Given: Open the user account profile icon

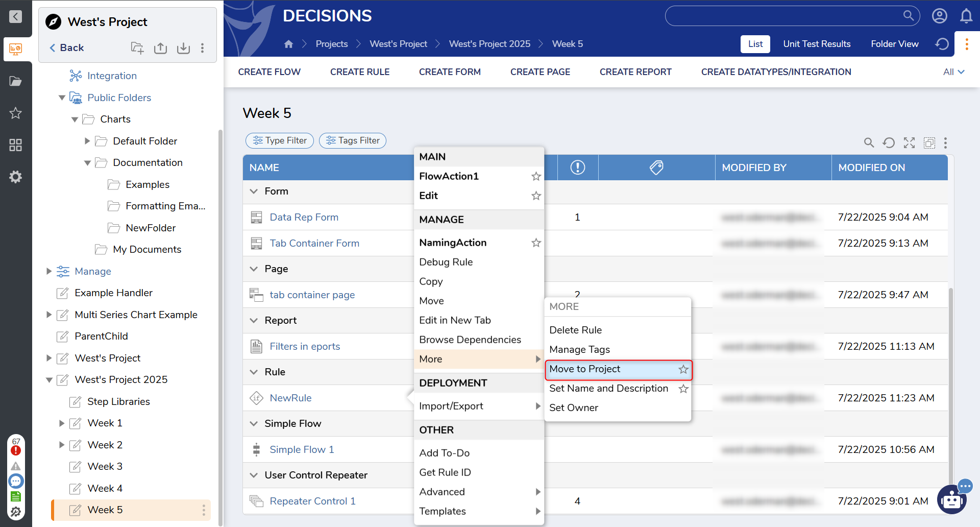Looking at the screenshot, I should point(939,16).
